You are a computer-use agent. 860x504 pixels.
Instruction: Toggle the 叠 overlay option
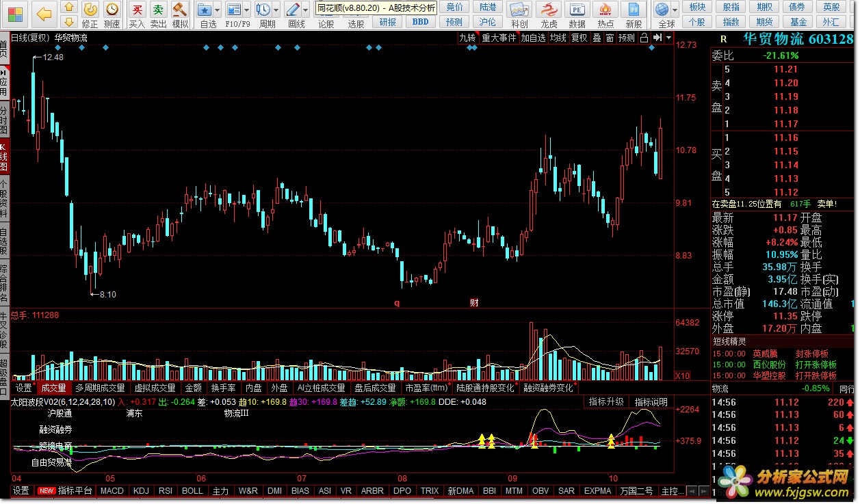[x=597, y=38]
